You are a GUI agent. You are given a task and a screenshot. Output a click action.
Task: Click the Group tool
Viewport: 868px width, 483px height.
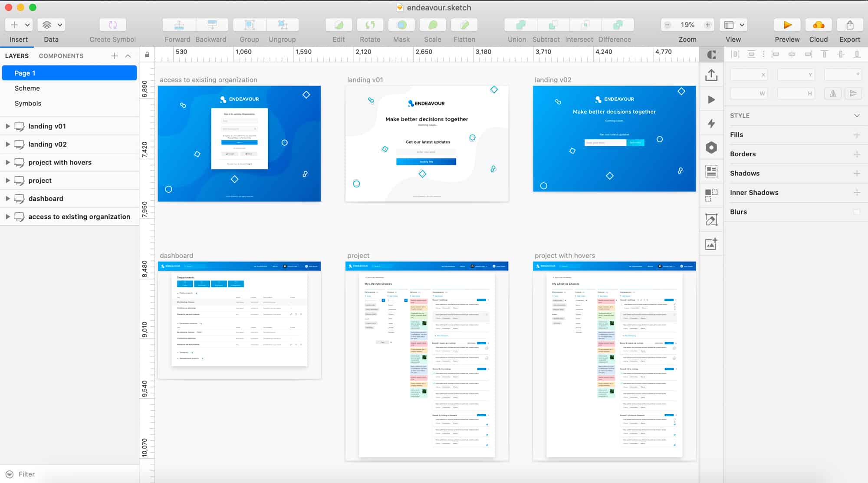point(250,25)
